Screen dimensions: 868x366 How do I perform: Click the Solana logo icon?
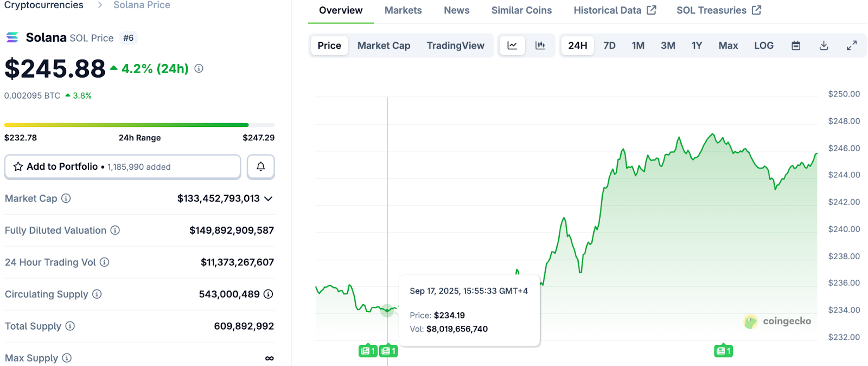click(12, 37)
